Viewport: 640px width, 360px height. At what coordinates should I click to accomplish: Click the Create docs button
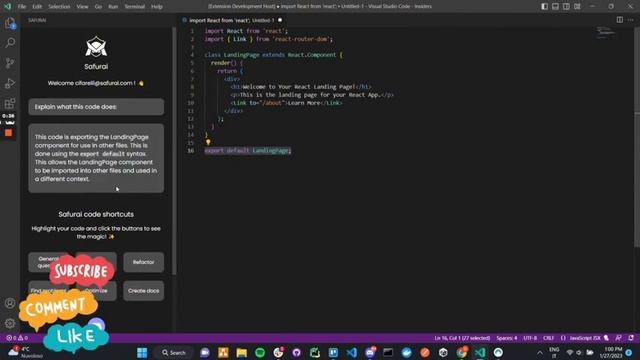click(144, 291)
